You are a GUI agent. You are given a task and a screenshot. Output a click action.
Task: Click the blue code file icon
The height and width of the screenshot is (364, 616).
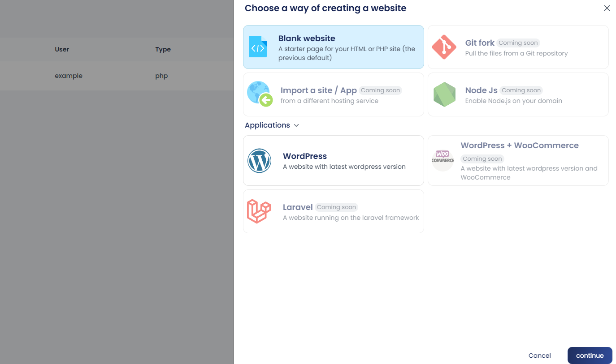click(258, 47)
